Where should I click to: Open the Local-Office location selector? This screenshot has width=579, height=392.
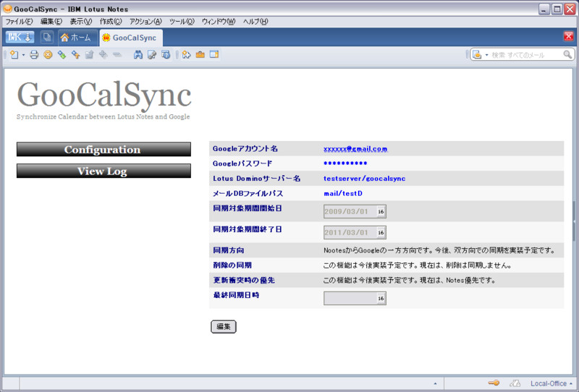tap(551, 383)
